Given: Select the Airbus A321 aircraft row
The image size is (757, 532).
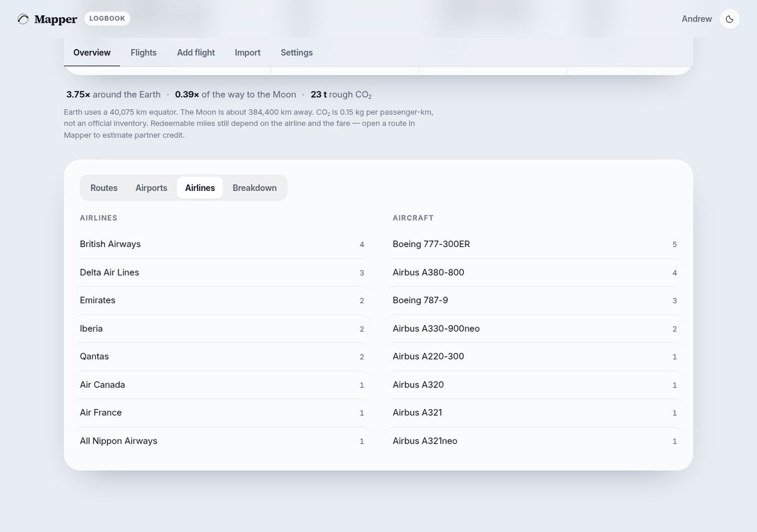Looking at the screenshot, I should click(x=535, y=413).
